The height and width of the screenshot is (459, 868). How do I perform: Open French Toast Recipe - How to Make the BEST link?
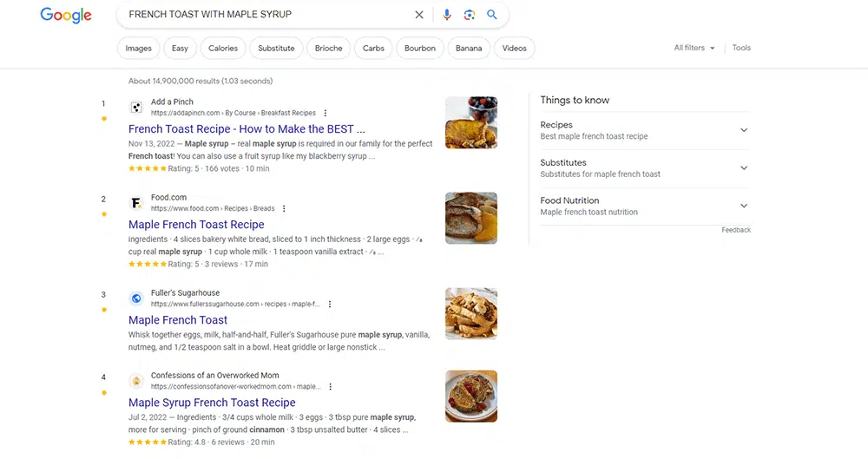(x=247, y=129)
